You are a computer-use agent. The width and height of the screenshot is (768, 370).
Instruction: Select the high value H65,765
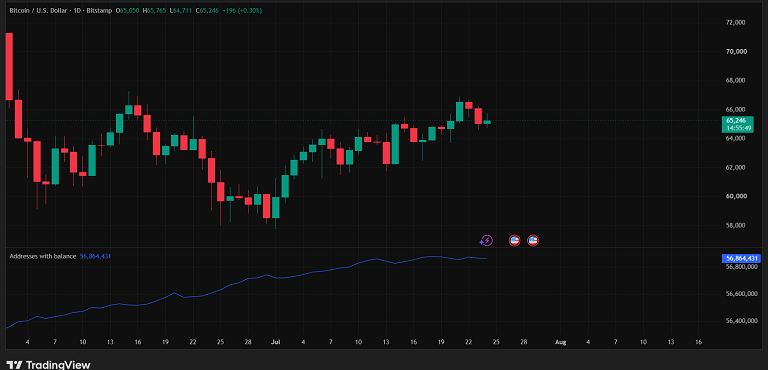pyautogui.click(x=153, y=10)
